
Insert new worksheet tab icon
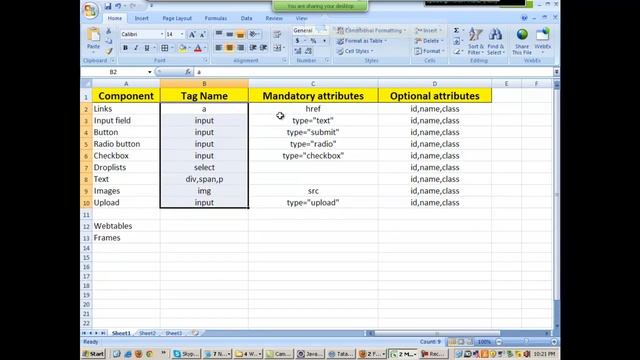click(195, 333)
